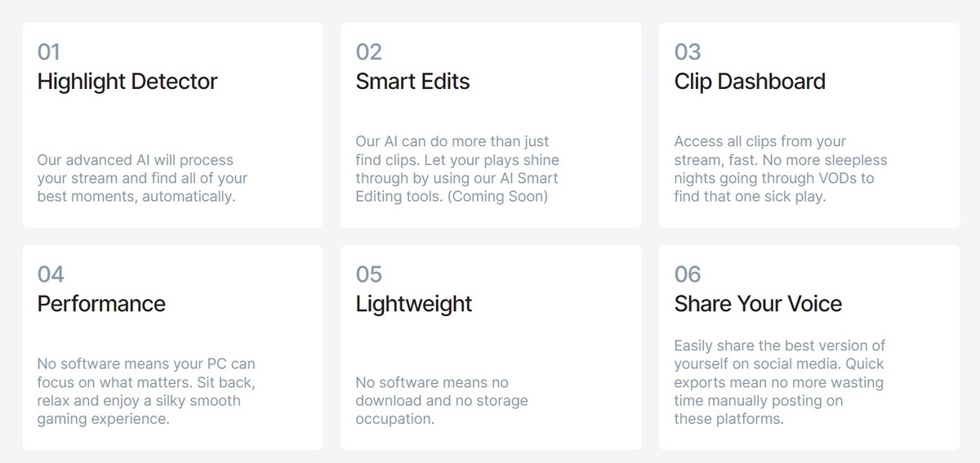The height and width of the screenshot is (463, 980).
Task: Click the number 01 label
Action: tap(49, 52)
